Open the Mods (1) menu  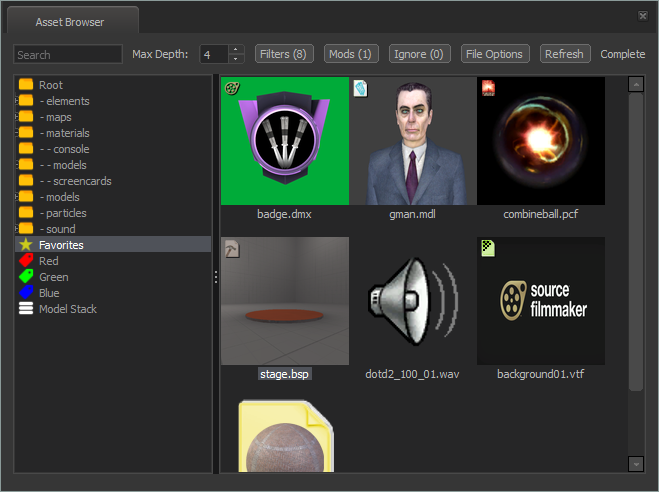(351, 54)
